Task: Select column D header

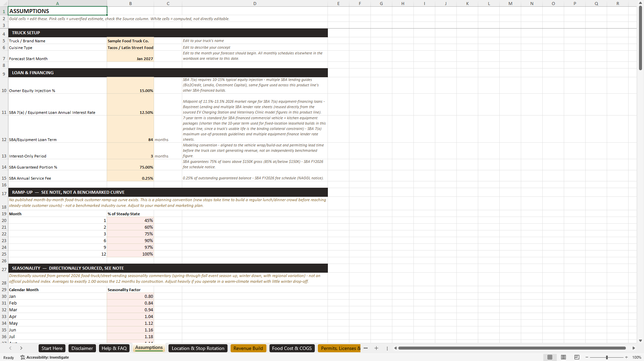Action: [255, 3]
